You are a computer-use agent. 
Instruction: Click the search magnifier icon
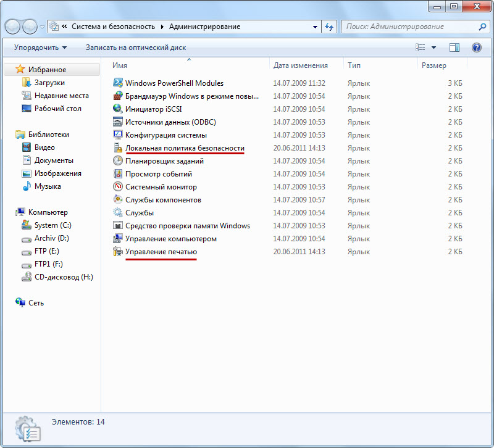tap(482, 27)
